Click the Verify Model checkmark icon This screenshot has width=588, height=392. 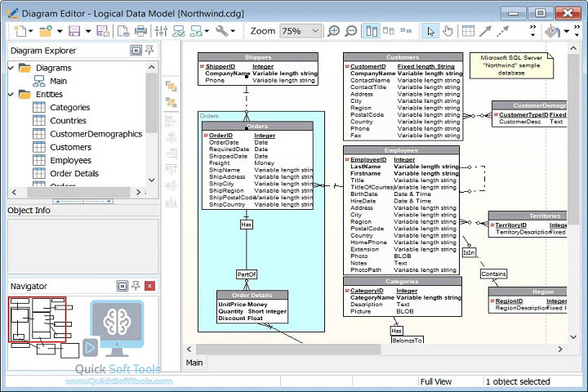(179, 31)
